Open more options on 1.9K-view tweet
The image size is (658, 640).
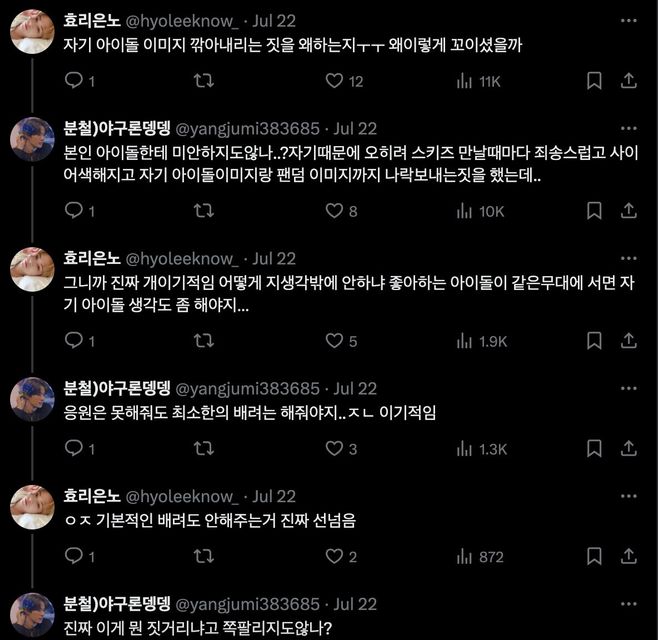pos(628,258)
